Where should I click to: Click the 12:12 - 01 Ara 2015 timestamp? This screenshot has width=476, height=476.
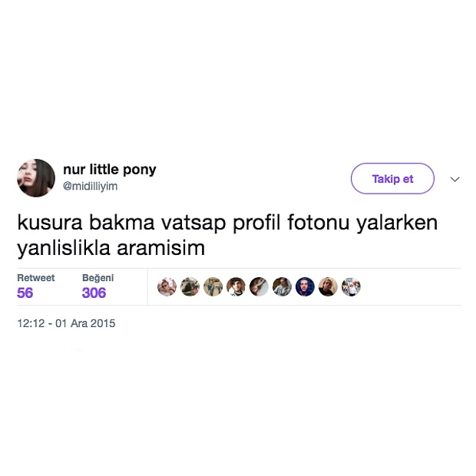coord(66,323)
